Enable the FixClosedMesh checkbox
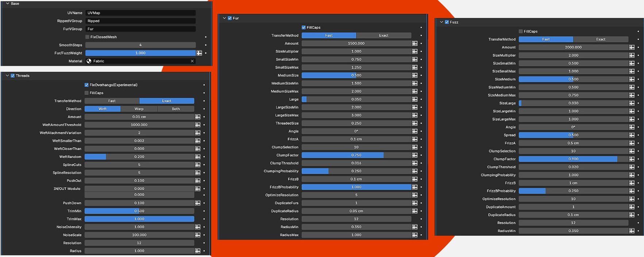644x257 pixels. click(x=88, y=37)
